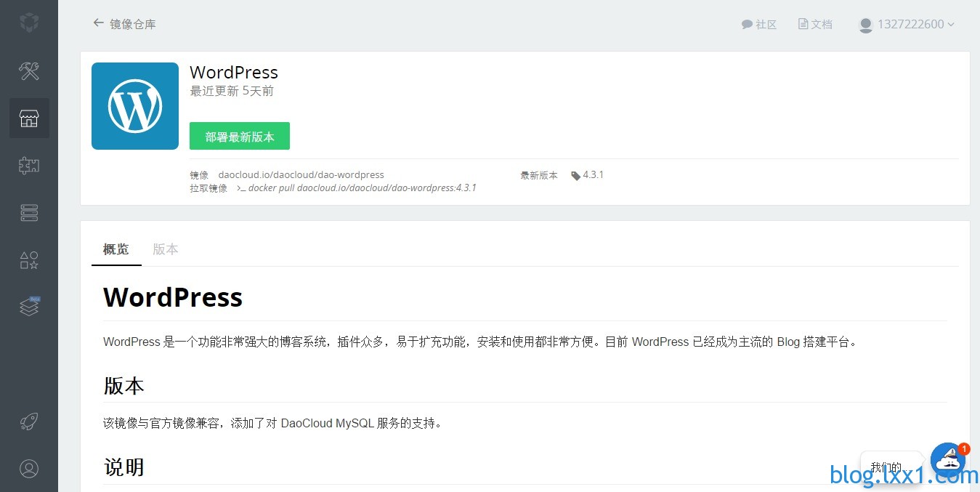This screenshot has height=492, width=980.
Task: Click the 说明 section heading
Action: click(x=124, y=467)
